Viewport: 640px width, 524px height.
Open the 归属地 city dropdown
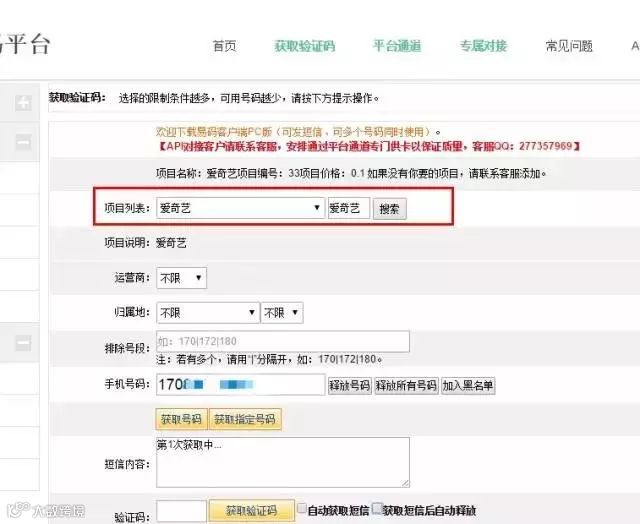[x=282, y=313]
